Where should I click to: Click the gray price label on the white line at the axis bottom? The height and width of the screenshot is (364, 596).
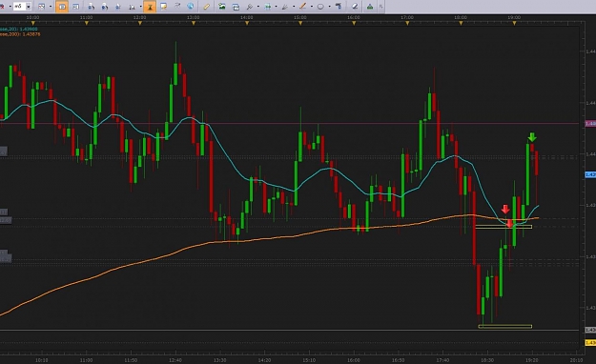(x=590, y=330)
